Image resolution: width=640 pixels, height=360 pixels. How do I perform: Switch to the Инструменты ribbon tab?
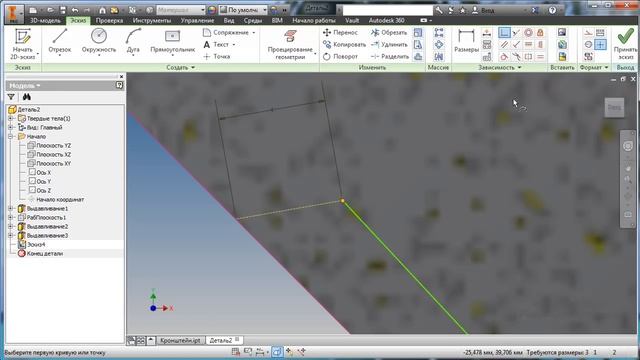pos(152,20)
